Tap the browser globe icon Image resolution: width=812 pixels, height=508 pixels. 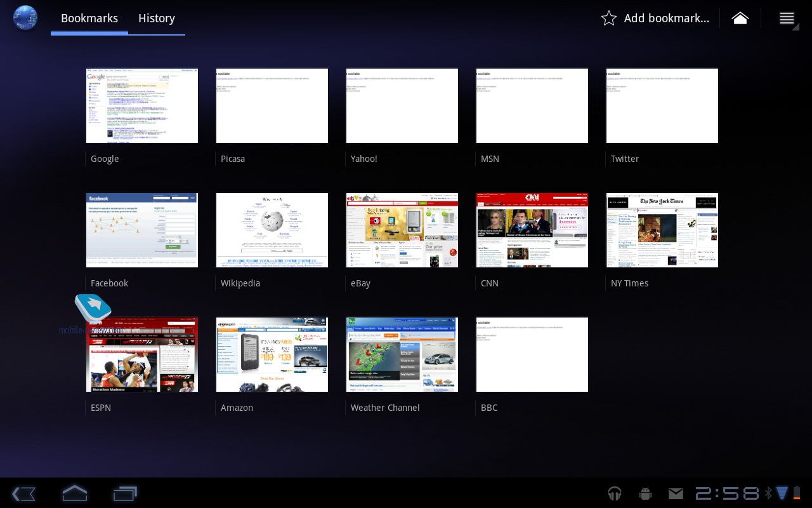25,18
